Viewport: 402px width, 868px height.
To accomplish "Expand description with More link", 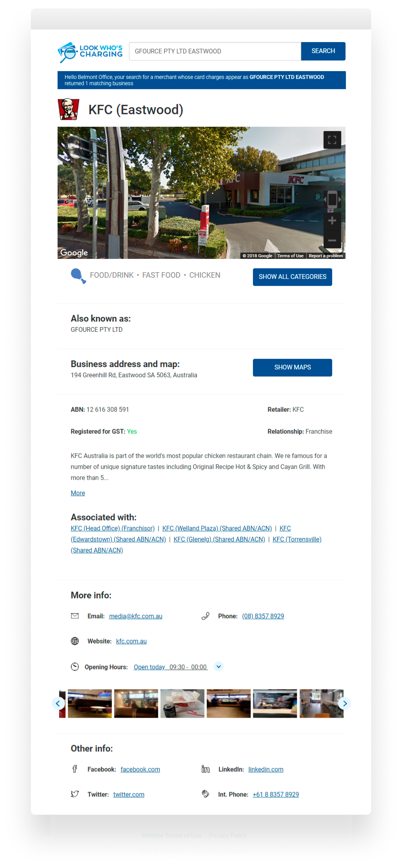I will tap(78, 493).
